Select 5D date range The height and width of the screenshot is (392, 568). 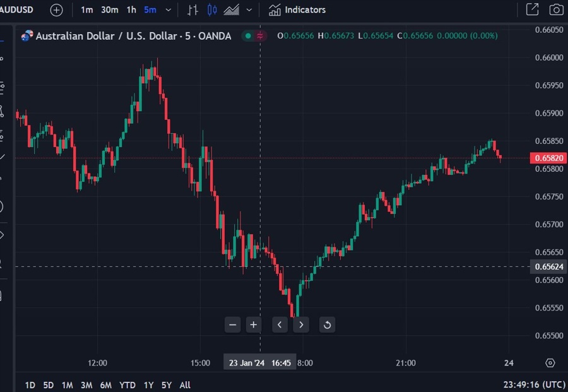(48, 385)
